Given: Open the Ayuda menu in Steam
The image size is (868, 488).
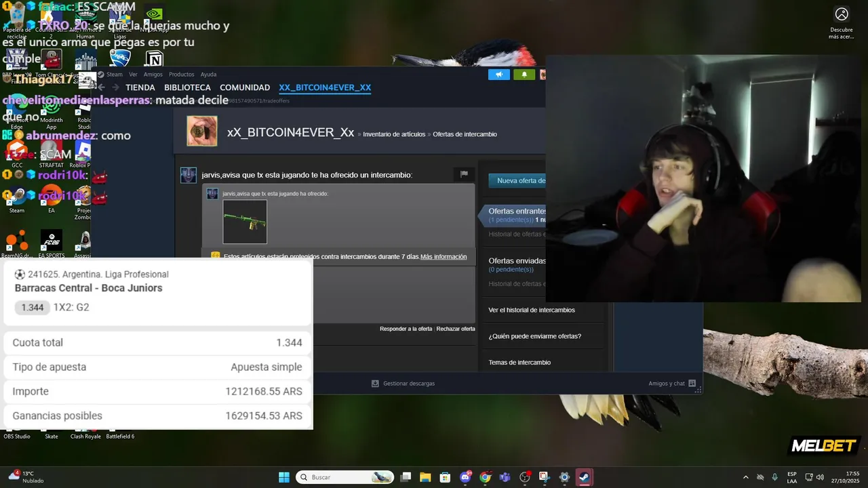Looking at the screenshot, I should tap(208, 75).
